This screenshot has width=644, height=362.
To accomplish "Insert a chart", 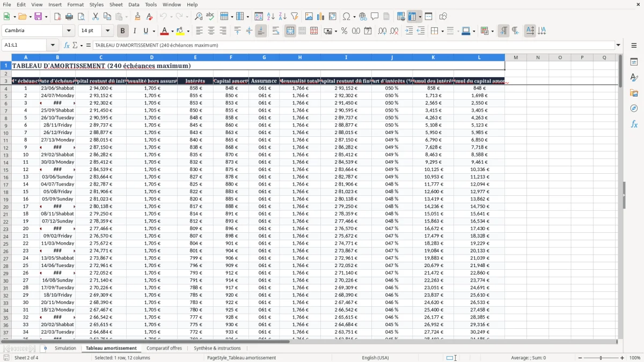I will [320, 17].
